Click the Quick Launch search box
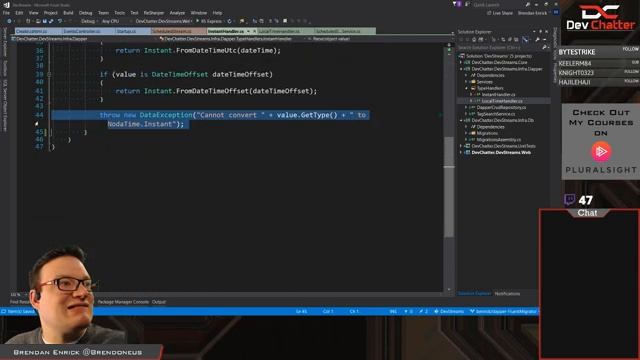Viewport: 640px width, 360px height. [498, 5]
